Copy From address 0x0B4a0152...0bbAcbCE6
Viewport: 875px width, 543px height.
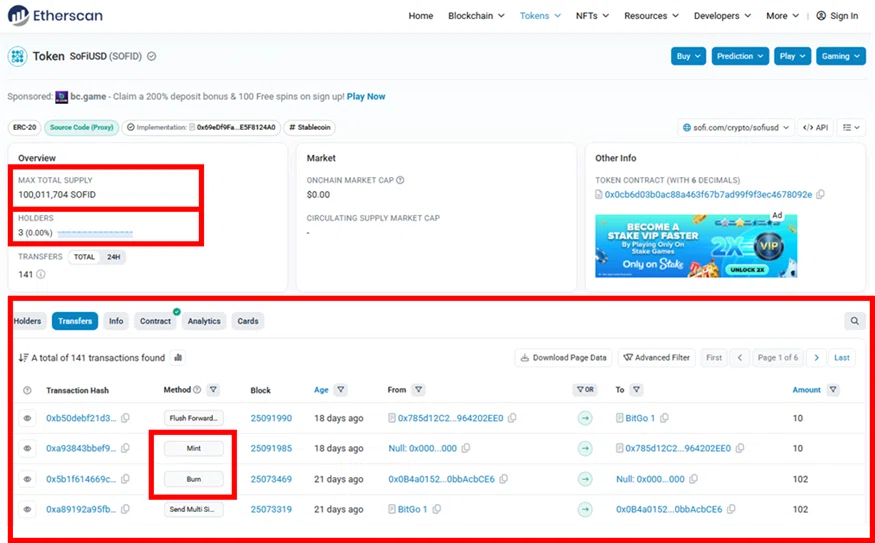click(x=503, y=479)
